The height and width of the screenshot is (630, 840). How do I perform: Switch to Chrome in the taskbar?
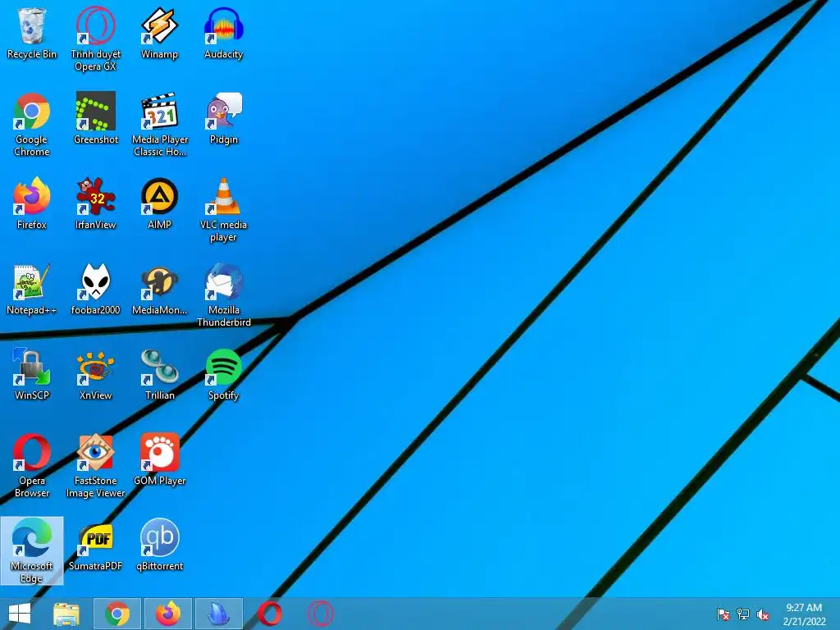click(117, 614)
